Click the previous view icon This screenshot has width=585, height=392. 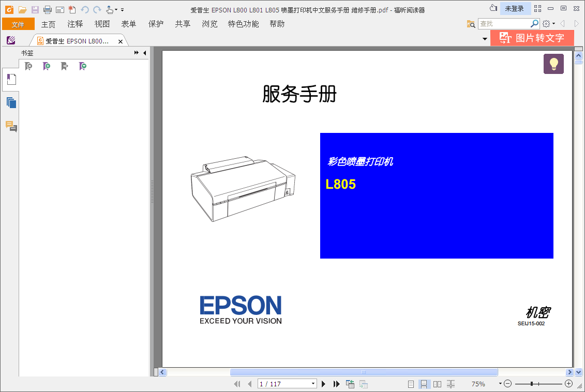point(350,384)
